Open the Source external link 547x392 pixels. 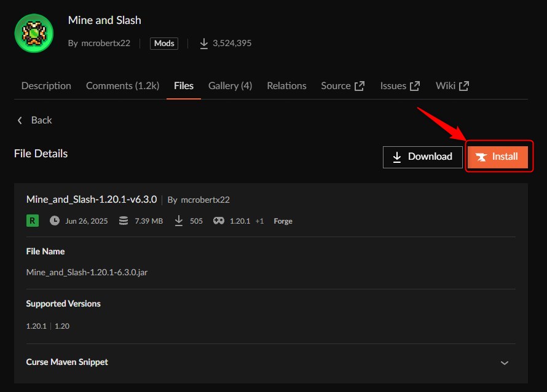pyautogui.click(x=342, y=86)
